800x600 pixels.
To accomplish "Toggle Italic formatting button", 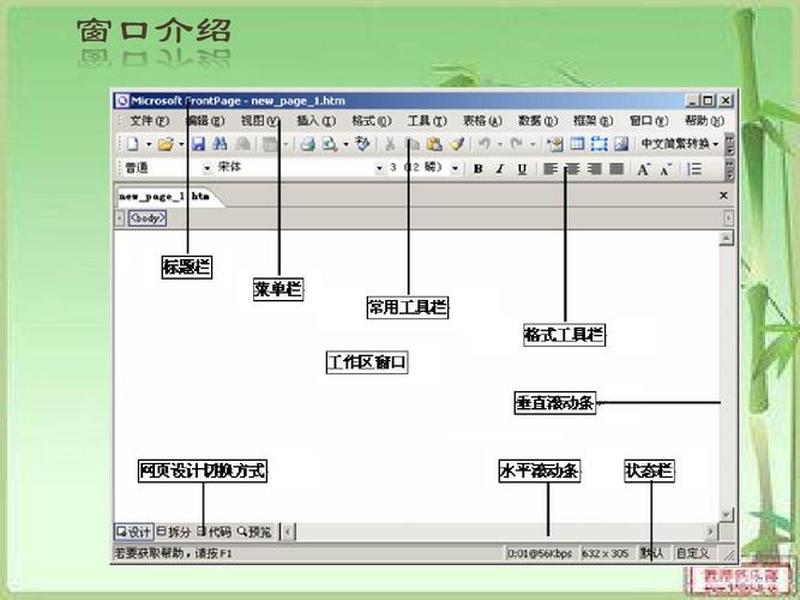I will [x=500, y=169].
